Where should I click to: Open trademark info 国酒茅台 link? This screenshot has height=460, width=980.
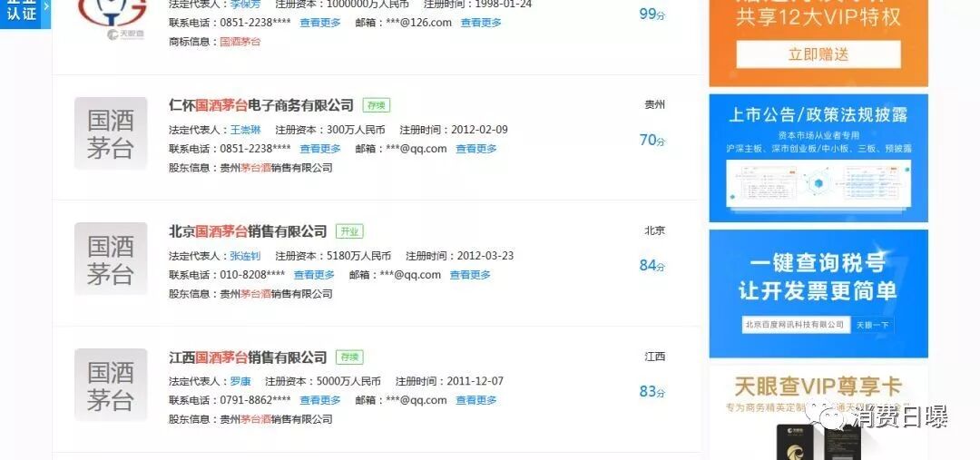(240, 42)
